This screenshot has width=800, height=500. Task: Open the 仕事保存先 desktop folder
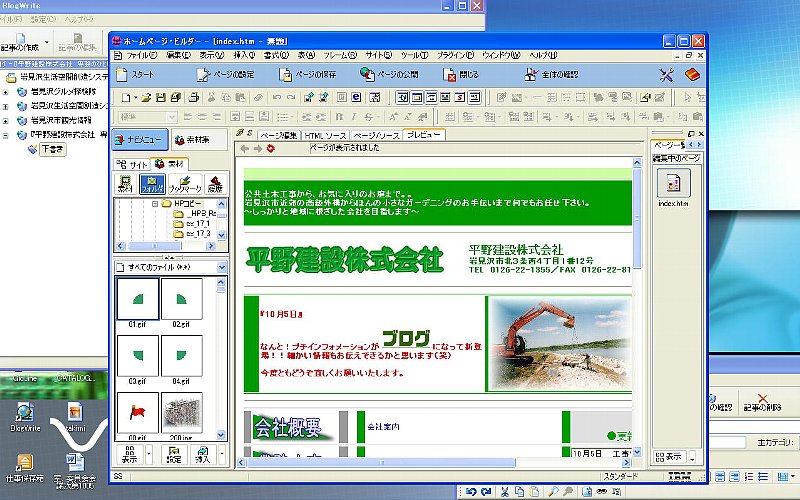(24, 468)
